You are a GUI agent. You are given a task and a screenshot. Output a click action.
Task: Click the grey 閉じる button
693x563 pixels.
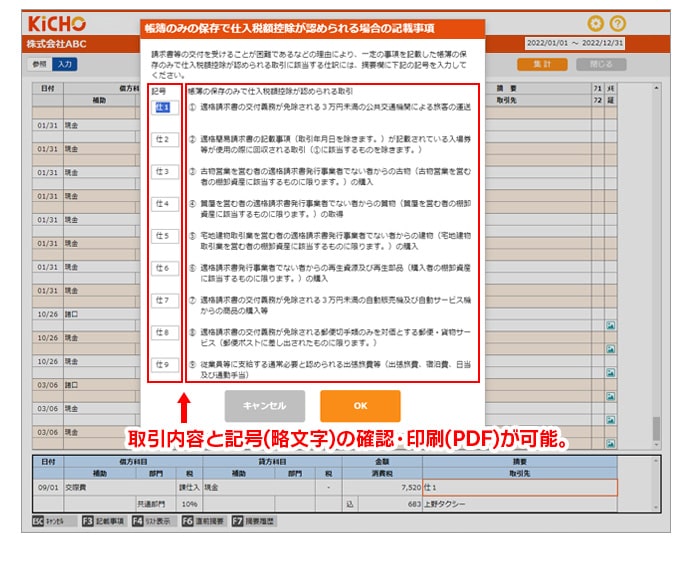[601, 64]
